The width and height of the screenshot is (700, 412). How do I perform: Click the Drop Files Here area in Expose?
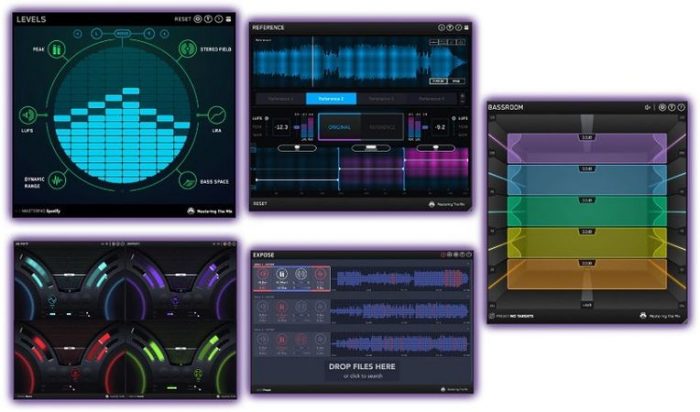(x=363, y=368)
